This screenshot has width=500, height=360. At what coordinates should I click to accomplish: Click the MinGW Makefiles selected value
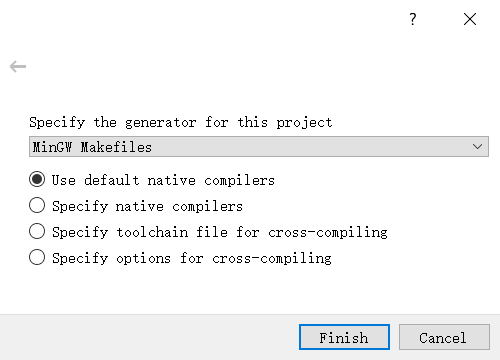92,147
